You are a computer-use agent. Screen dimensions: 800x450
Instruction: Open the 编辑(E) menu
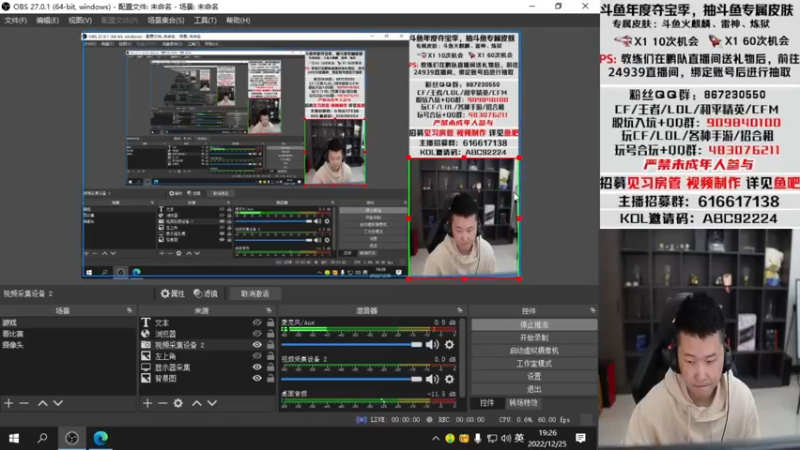47,20
